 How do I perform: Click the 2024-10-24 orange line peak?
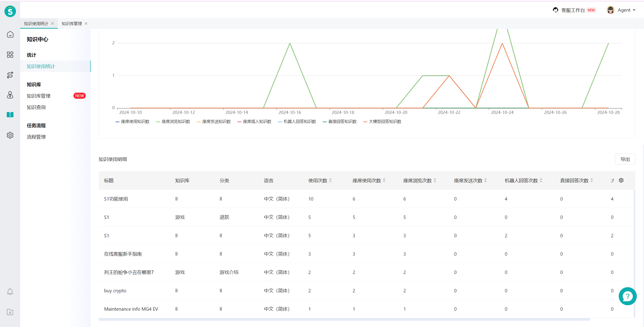coord(502,43)
